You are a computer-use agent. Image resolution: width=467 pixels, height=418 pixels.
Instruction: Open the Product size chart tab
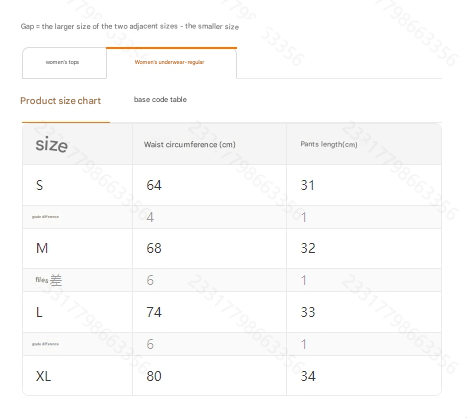coord(61,101)
